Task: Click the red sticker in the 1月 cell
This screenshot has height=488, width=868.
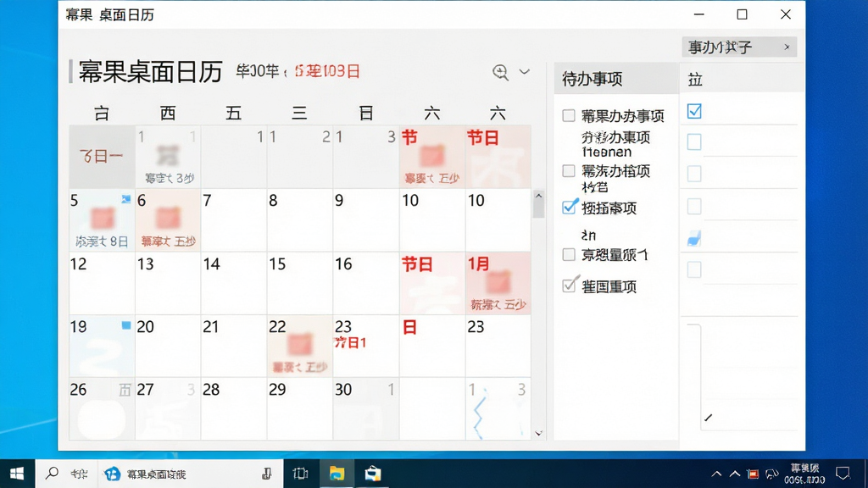Action: coord(498,281)
